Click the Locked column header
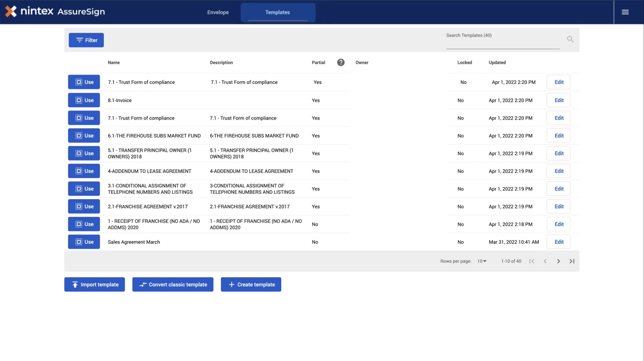Screen dimensions: 644x361 (x=465, y=62)
